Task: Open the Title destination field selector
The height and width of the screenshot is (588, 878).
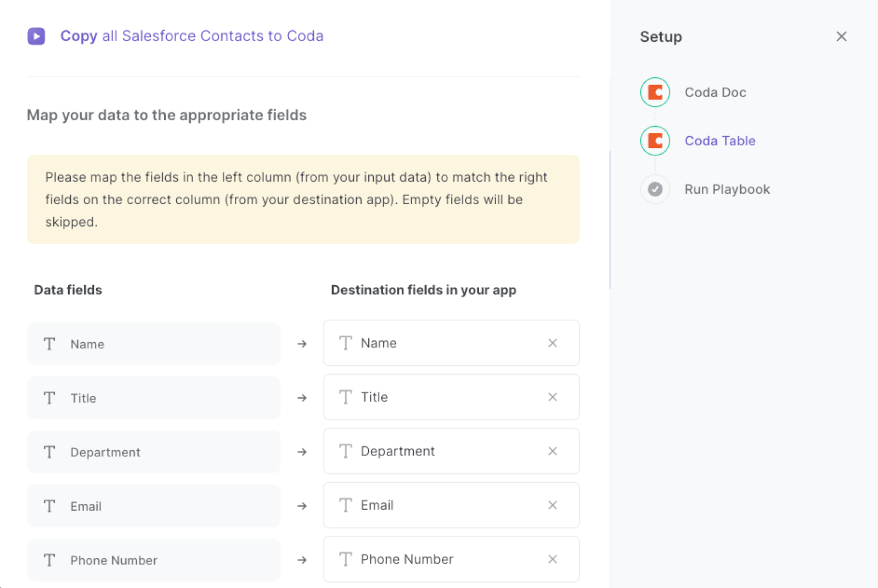Action: click(451, 397)
